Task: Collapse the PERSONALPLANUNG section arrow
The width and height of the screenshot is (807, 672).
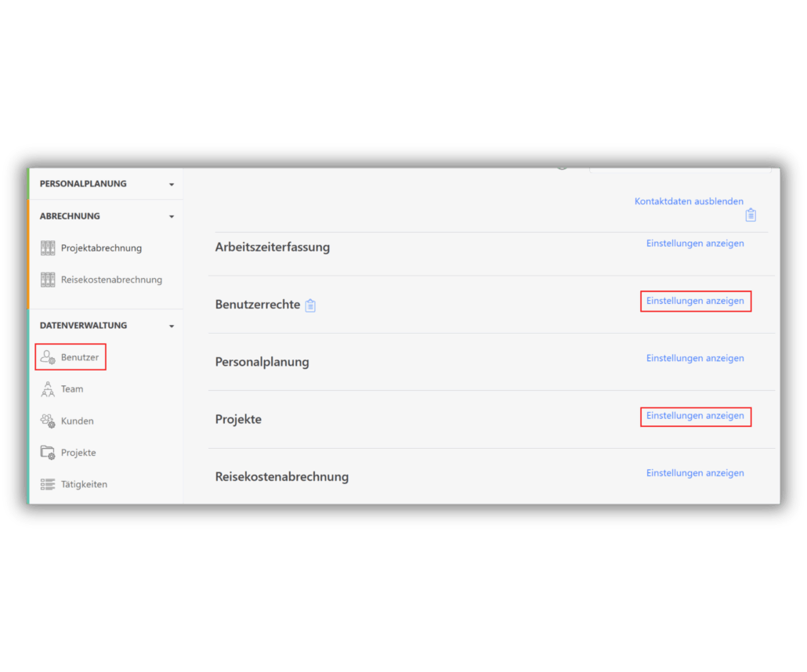Action: 172,185
